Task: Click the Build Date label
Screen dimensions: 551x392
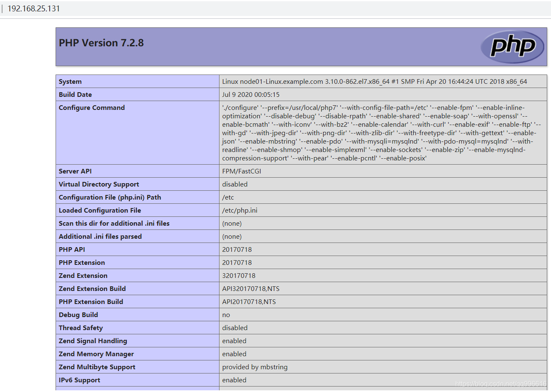Action: 75,95
